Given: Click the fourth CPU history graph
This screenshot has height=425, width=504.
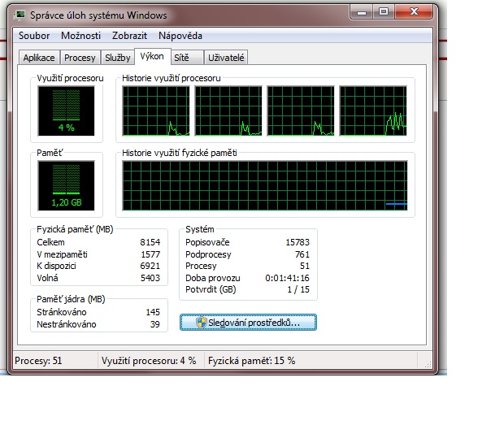Looking at the screenshot, I should (373, 111).
